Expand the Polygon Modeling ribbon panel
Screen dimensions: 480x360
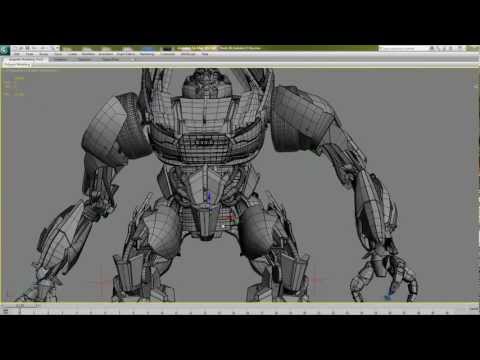click(17, 64)
